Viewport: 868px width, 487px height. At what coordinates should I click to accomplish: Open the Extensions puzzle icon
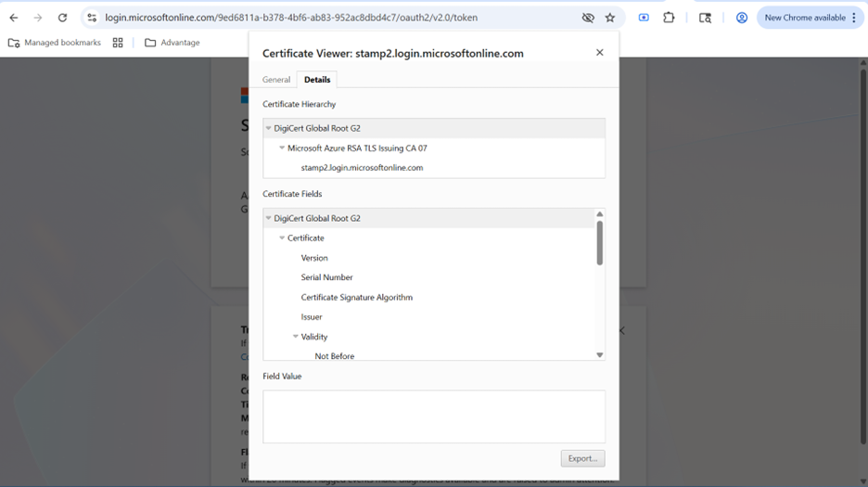(669, 18)
